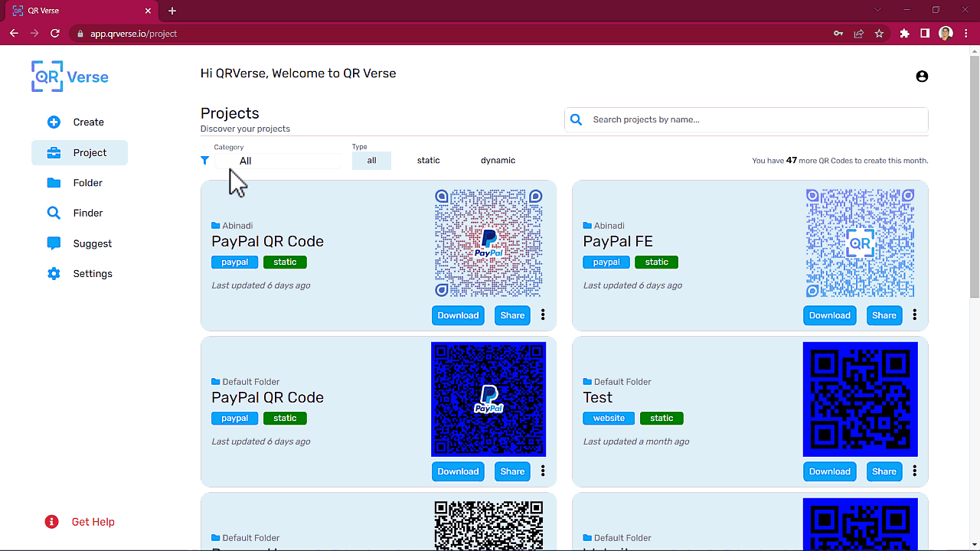Go back with the browser back arrow
The height and width of the screenshot is (551, 980).
[14, 34]
